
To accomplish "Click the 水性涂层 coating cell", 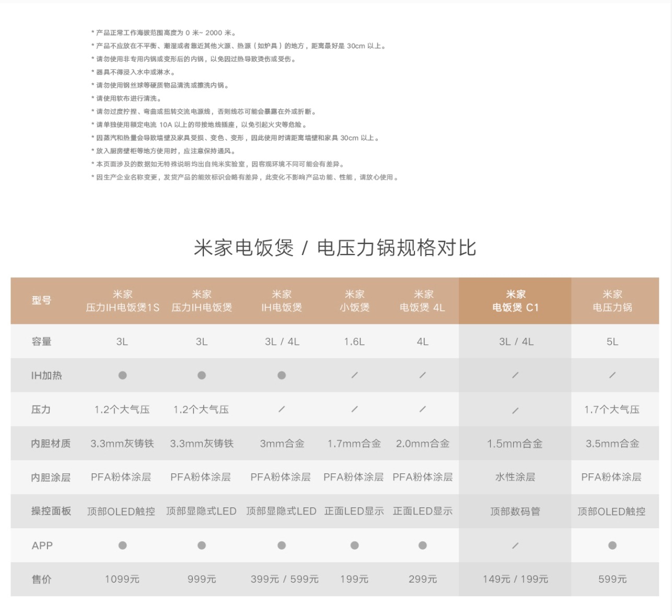I will point(515,477).
